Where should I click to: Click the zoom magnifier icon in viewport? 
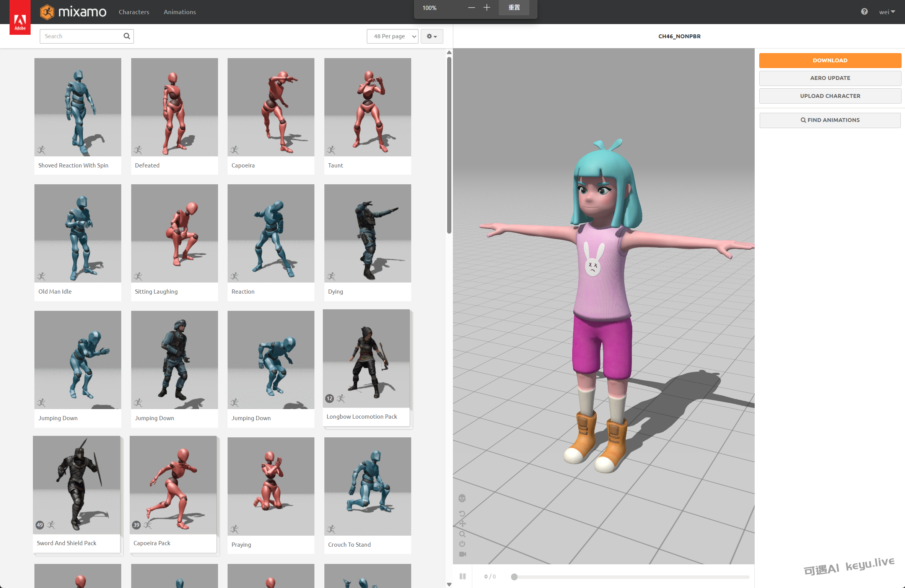[x=462, y=534]
